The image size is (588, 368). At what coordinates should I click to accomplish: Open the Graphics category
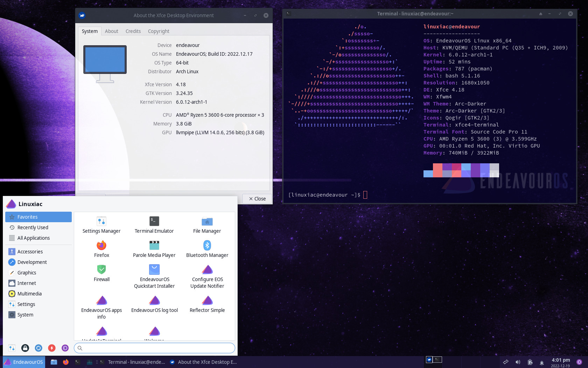tap(38, 273)
